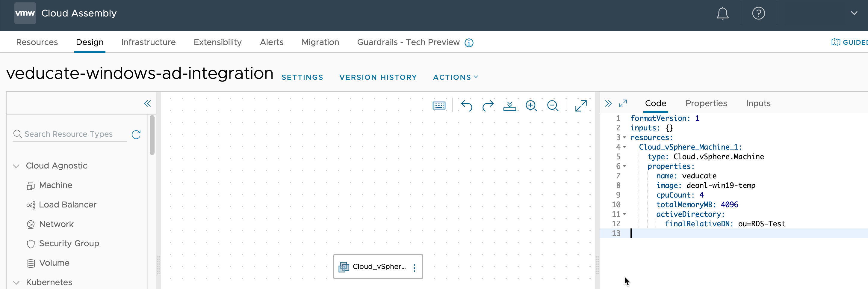Viewport: 868px width, 289px height.
Task: Open the Alerts tab
Action: tap(272, 42)
